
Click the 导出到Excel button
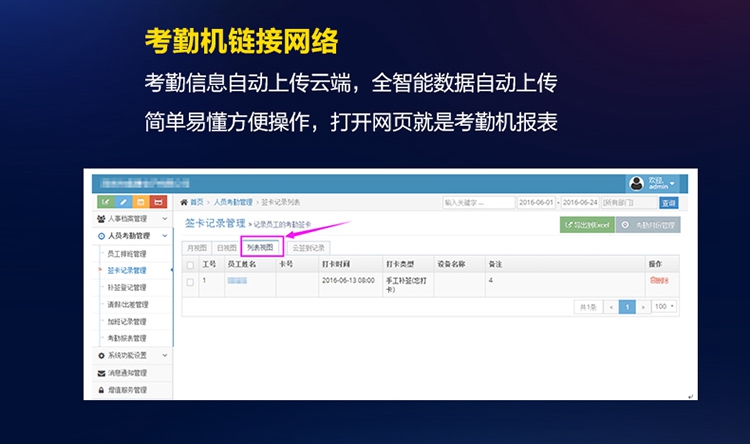tap(587, 225)
